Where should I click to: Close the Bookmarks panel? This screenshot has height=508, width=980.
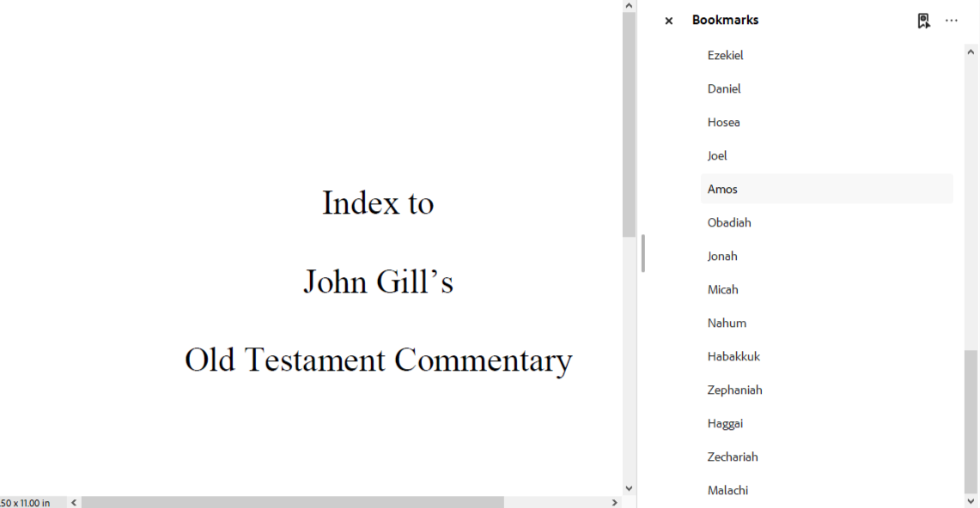click(x=669, y=21)
